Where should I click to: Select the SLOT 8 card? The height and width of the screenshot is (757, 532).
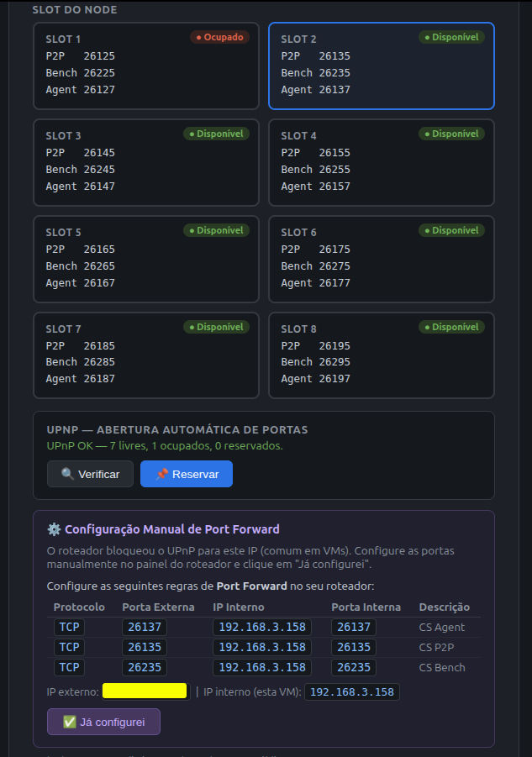pos(382,355)
